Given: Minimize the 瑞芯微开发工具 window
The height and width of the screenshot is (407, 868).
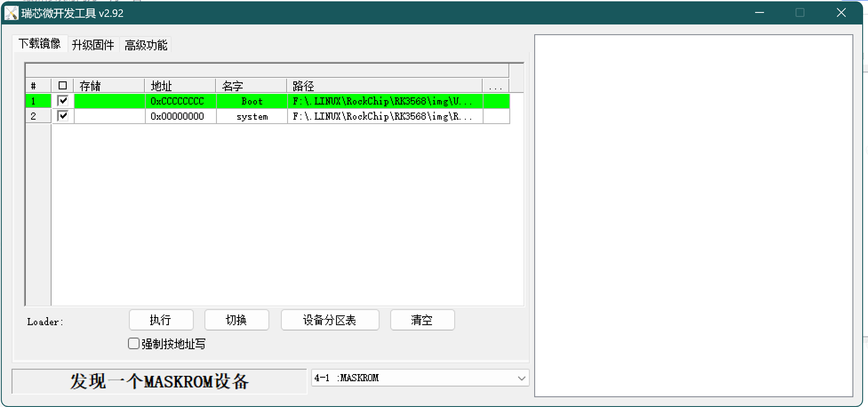Looking at the screenshot, I should pyautogui.click(x=760, y=13).
